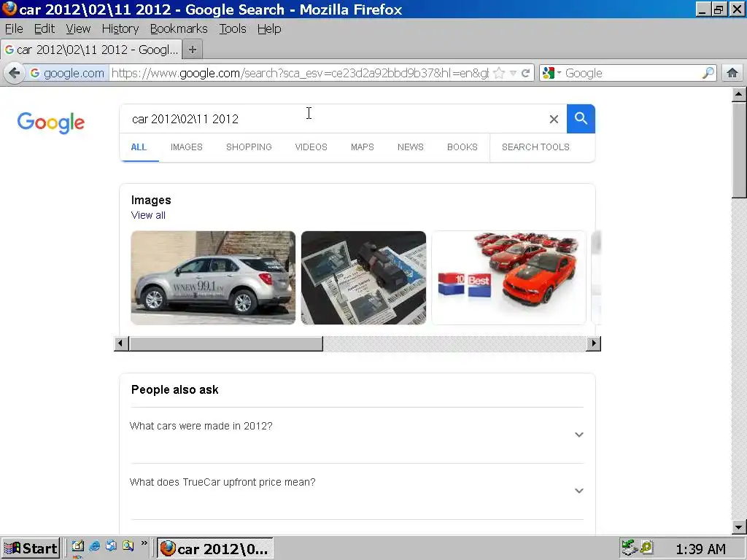Open SEARCH TOOLS options
This screenshot has height=560, width=747.
click(x=535, y=147)
